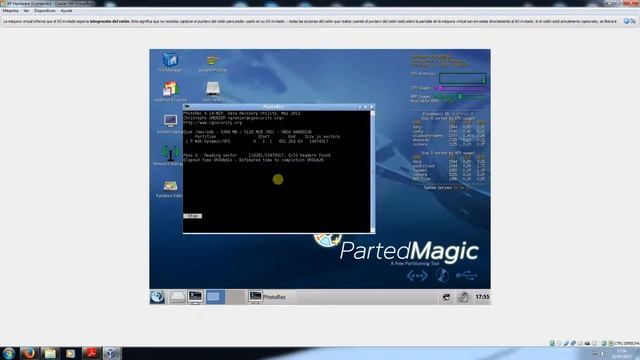
Task: Click the volume tray icon in Parted Magic panel
Action: [x=463, y=297]
